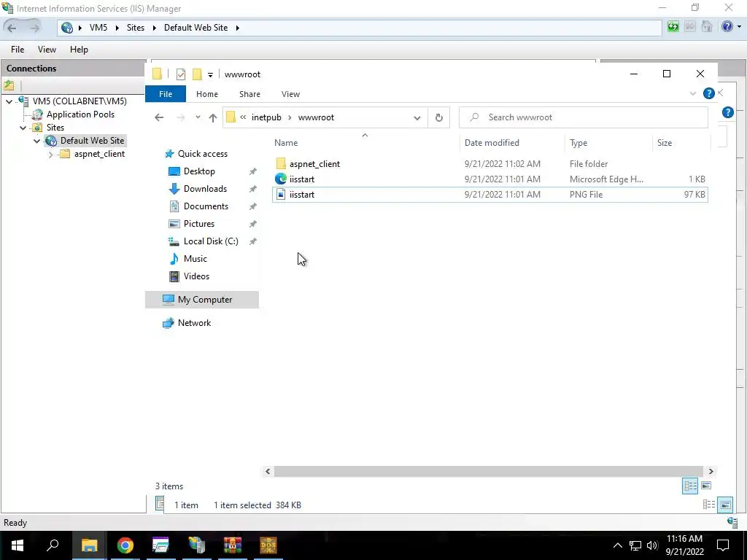Open the address bar history dropdown
The width and height of the screenshot is (747, 560).
pyautogui.click(x=417, y=117)
